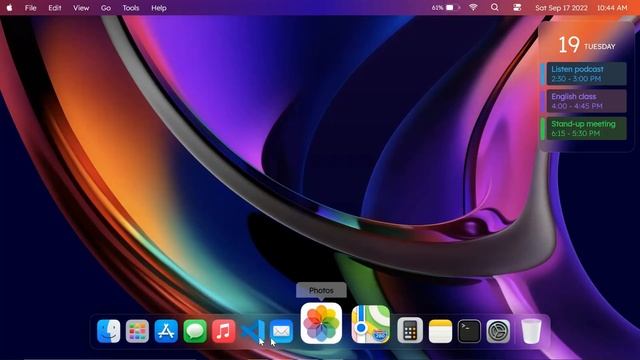Open the Edit menu
The height and width of the screenshot is (360, 640).
[55, 8]
